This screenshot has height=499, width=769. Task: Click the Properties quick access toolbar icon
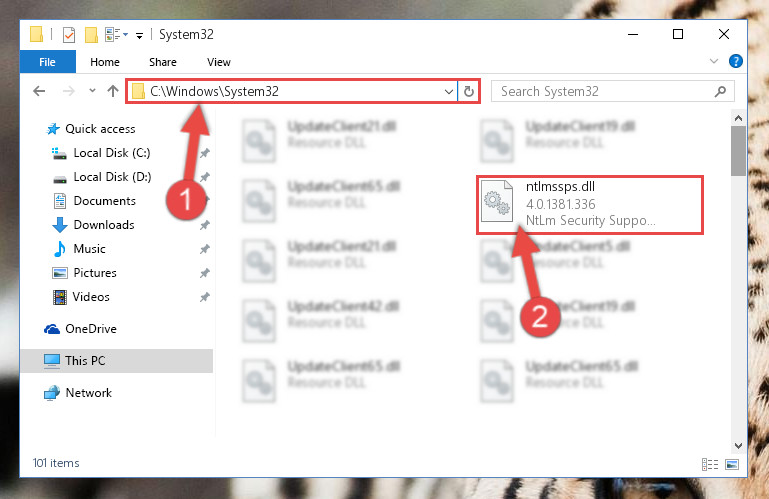[69, 35]
